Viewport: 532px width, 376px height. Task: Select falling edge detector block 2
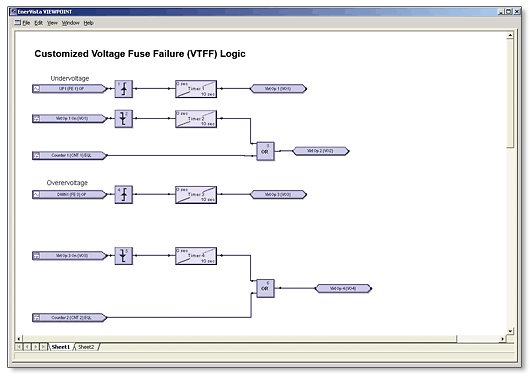[124, 119]
